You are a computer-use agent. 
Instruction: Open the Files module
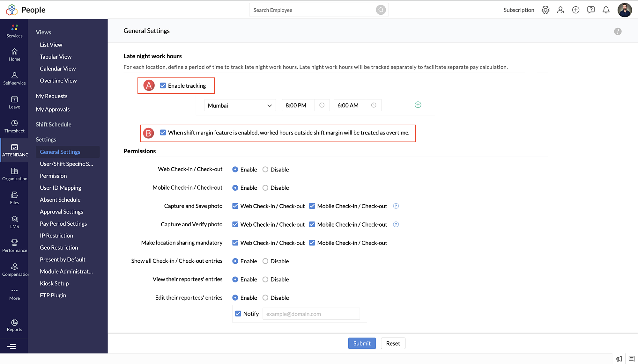(14, 198)
